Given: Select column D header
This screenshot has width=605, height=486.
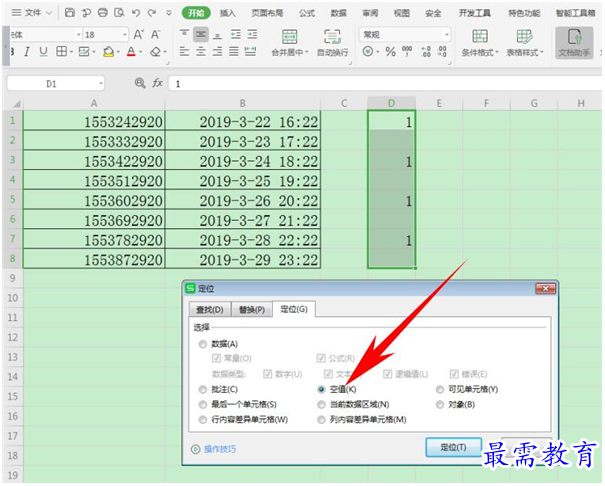Looking at the screenshot, I should [x=391, y=103].
